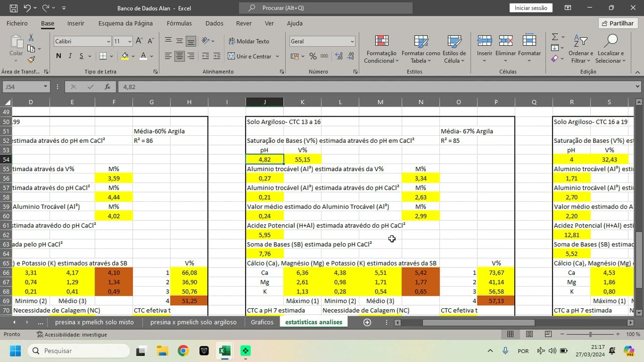Increase indent icon
The height and width of the screenshot is (362, 644).
click(x=216, y=56)
